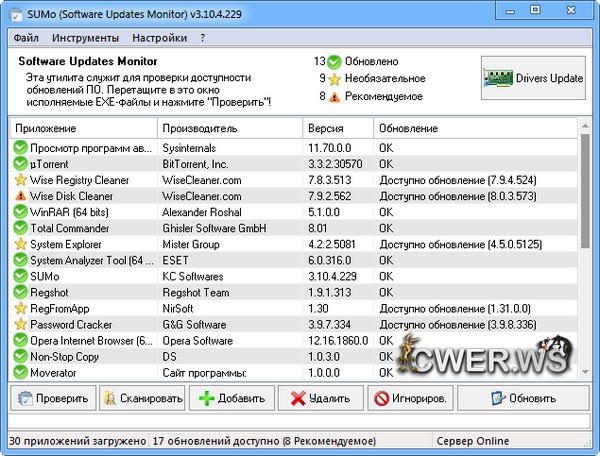Click the warning triangle icon beside Wise Disk Cleaner
Image resolution: width=600 pixels, height=456 pixels.
pos(20,196)
